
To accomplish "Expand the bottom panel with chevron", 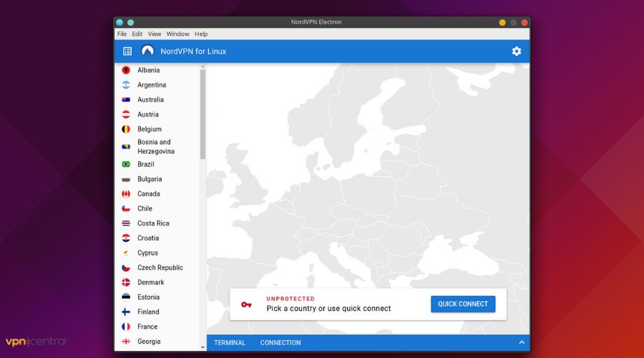I will (522, 342).
